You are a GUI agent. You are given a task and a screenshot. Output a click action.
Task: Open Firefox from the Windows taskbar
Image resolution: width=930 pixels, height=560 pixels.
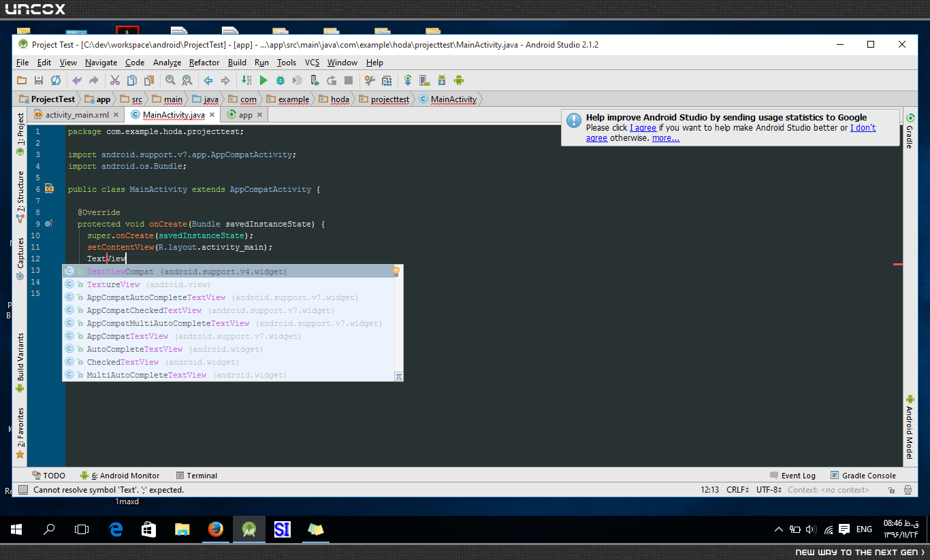point(216,529)
